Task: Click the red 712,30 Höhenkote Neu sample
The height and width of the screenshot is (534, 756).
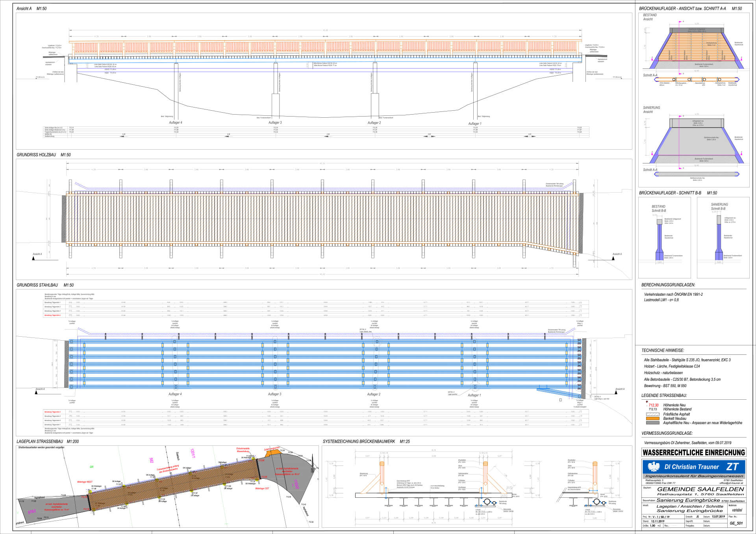Action: 653,405
